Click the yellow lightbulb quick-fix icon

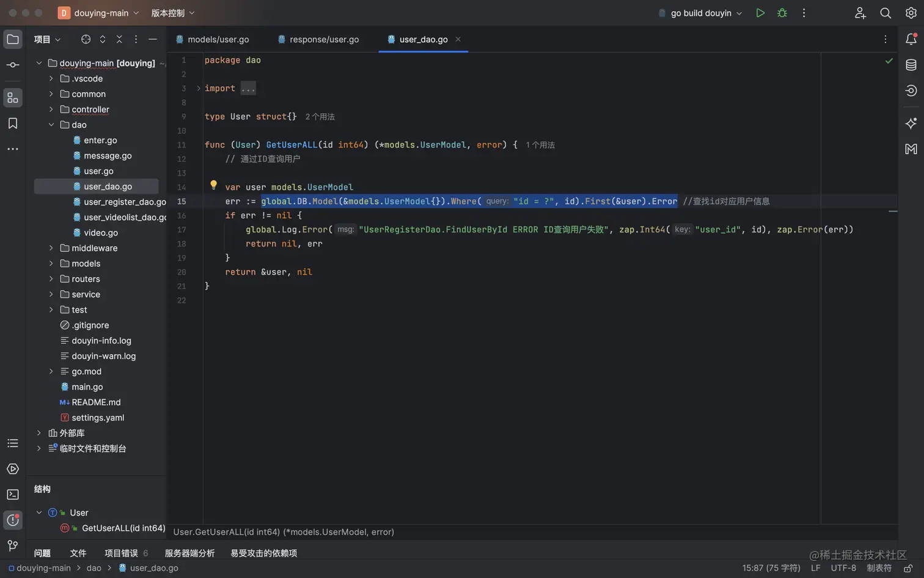tap(213, 185)
